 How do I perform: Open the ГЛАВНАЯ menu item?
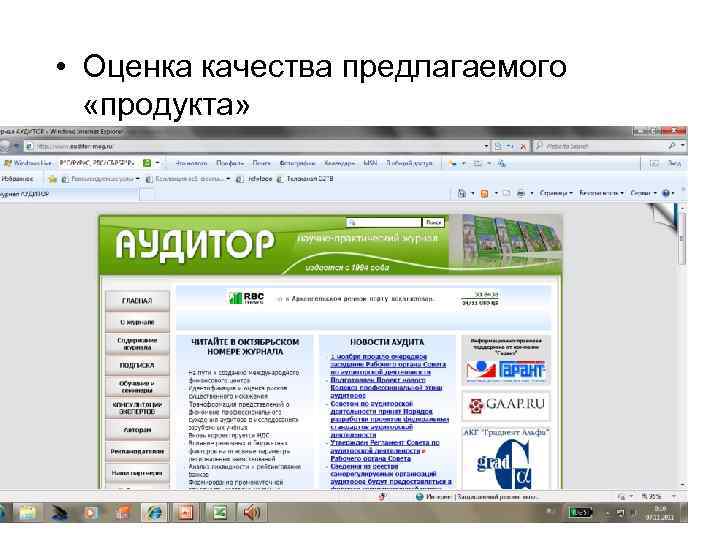click(x=137, y=301)
